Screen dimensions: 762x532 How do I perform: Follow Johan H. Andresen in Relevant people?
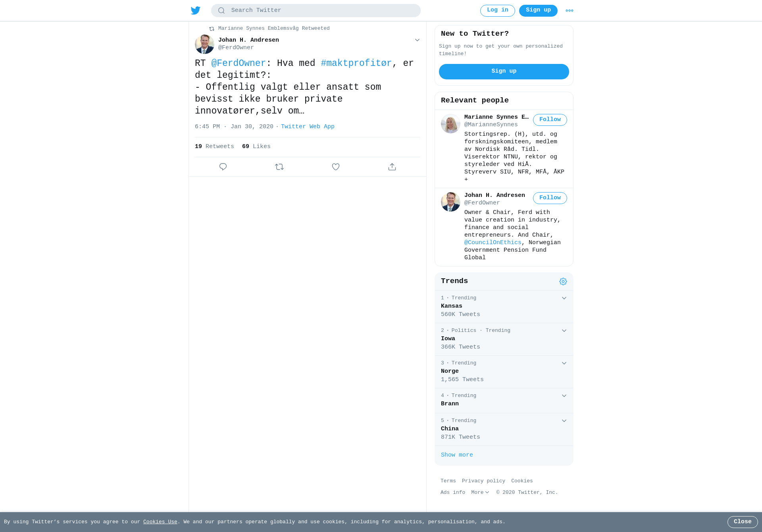[550, 198]
